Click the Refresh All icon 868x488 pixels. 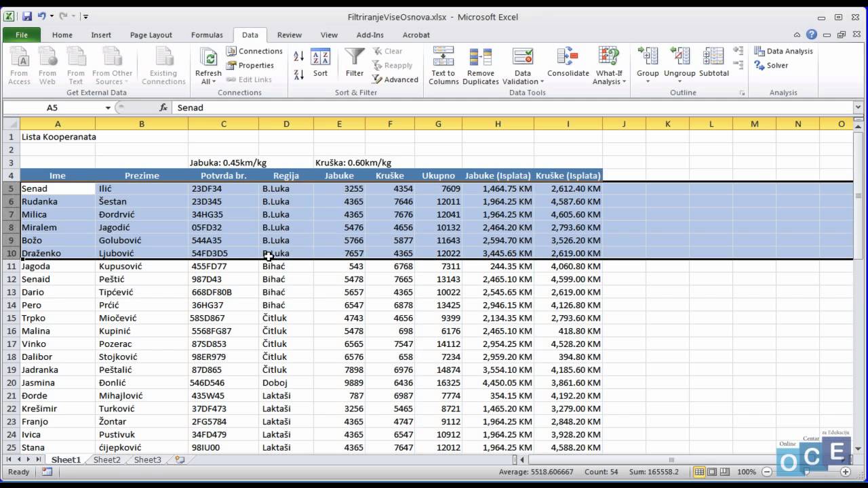click(208, 57)
